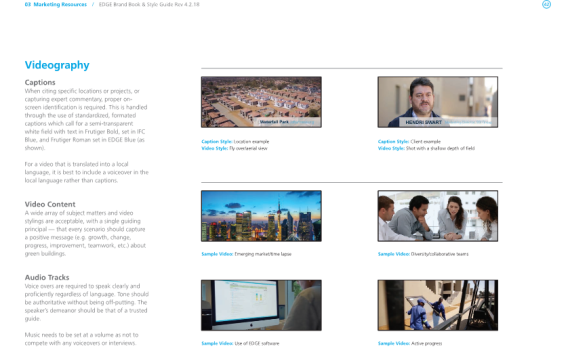The width and height of the screenshot is (570, 360).
Task: Click the Videography heading
Action: (57, 65)
